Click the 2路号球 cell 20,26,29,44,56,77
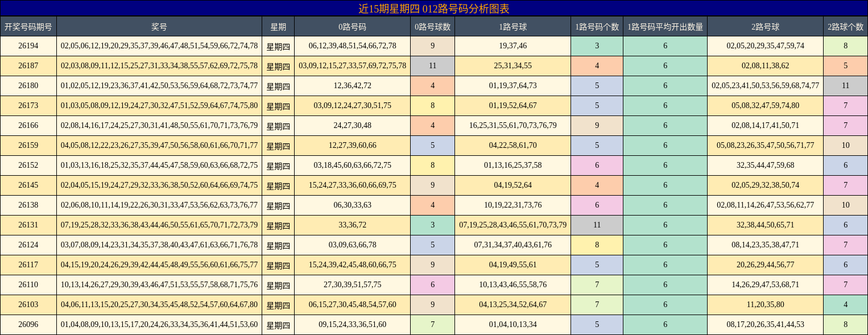The height and width of the screenshot is (335, 868). 765,265
